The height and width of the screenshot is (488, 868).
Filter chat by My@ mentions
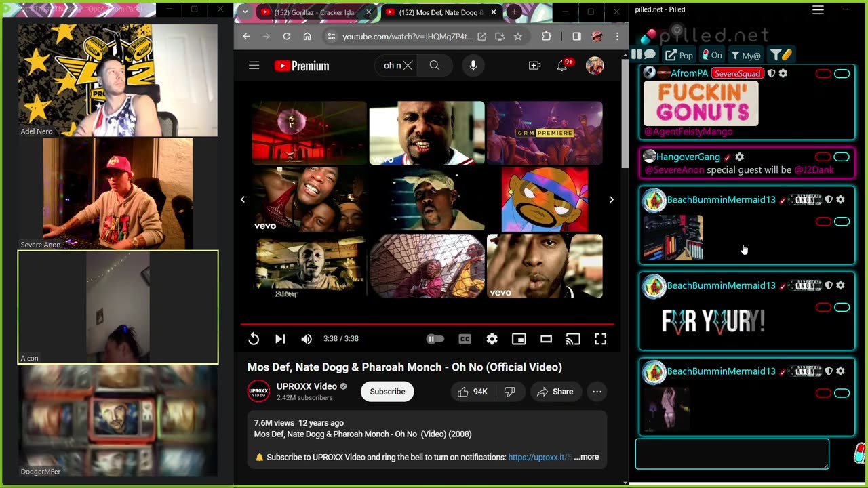click(x=746, y=55)
